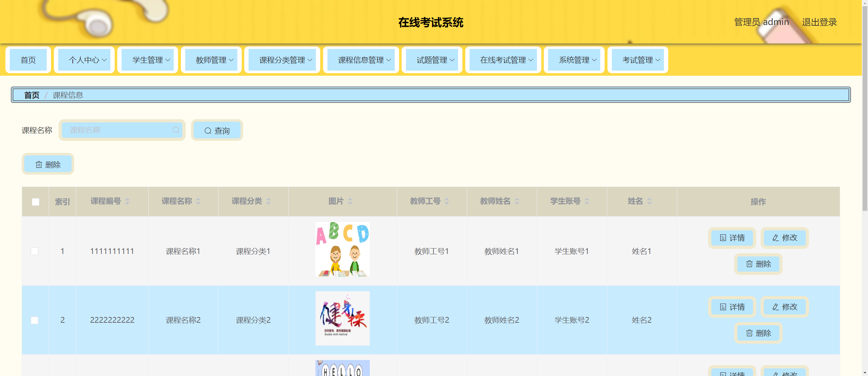The image size is (868, 376).
Task: Click the sort arrows beside 教师姓名 header
Action: coord(517,201)
